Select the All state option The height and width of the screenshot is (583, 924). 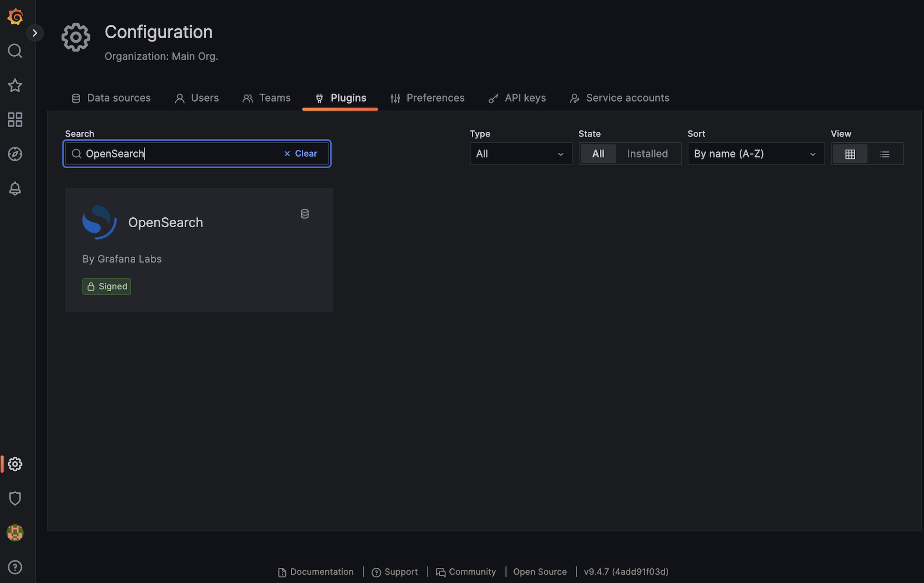(598, 154)
